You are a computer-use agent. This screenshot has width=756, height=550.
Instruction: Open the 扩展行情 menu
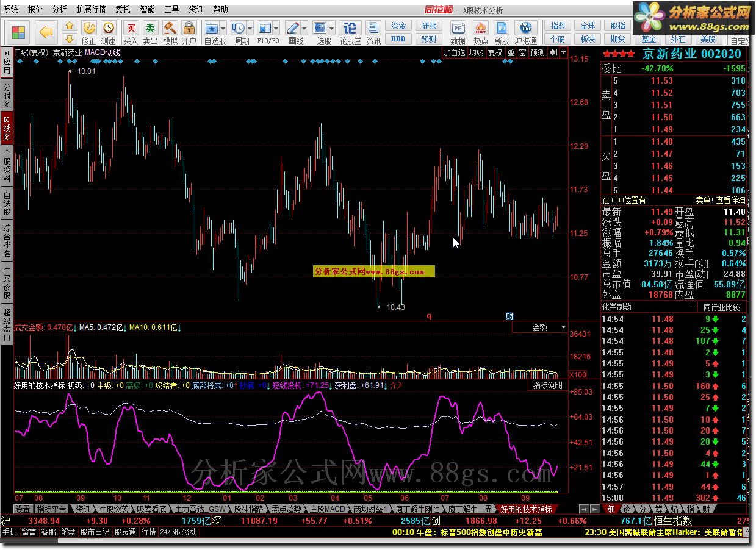click(x=91, y=9)
